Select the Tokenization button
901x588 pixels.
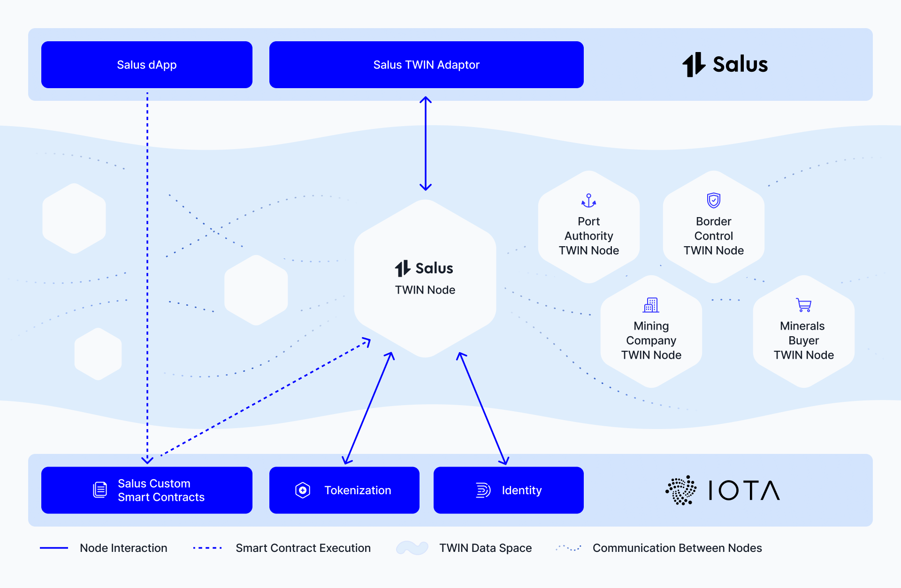point(344,490)
